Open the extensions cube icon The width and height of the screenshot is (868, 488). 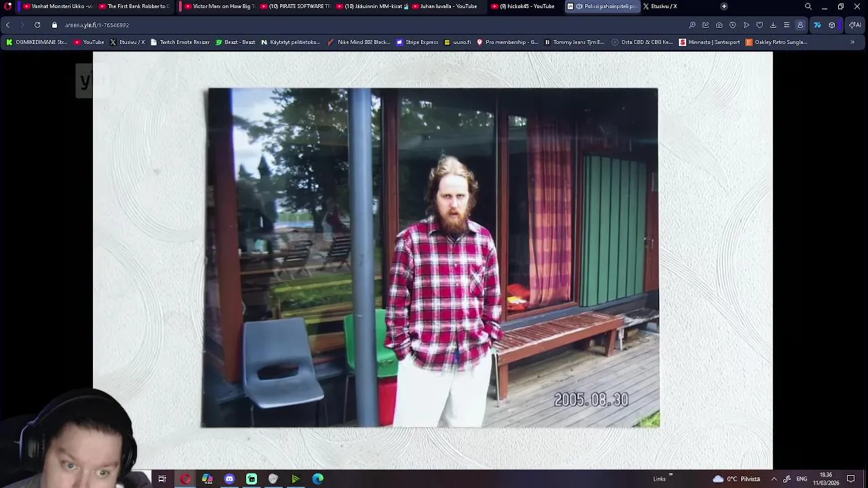[x=832, y=25]
